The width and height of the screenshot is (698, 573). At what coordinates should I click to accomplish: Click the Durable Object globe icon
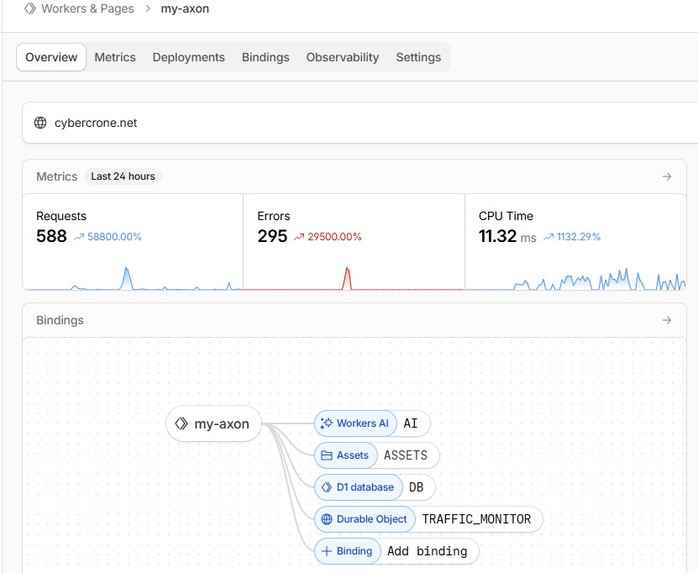coord(327,519)
